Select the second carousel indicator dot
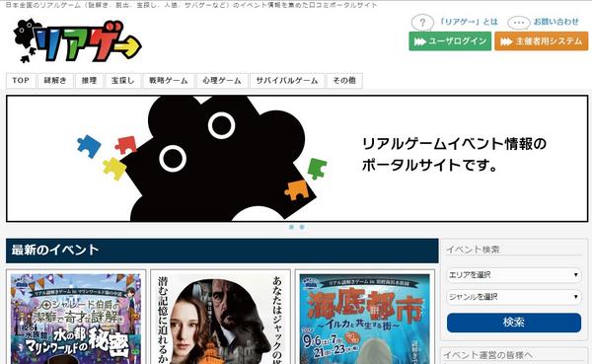The height and width of the screenshot is (364, 592). click(x=302, y=227)
